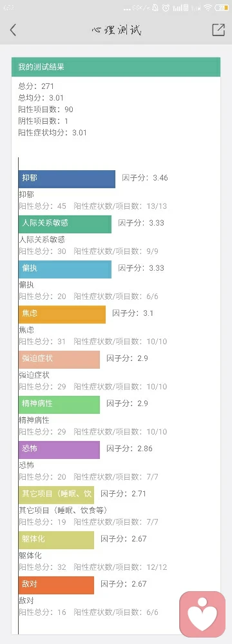Viewport: 232px width, 644px height.
Task: Tap the pink heart floating icon
Action: [x=202, y=614]
